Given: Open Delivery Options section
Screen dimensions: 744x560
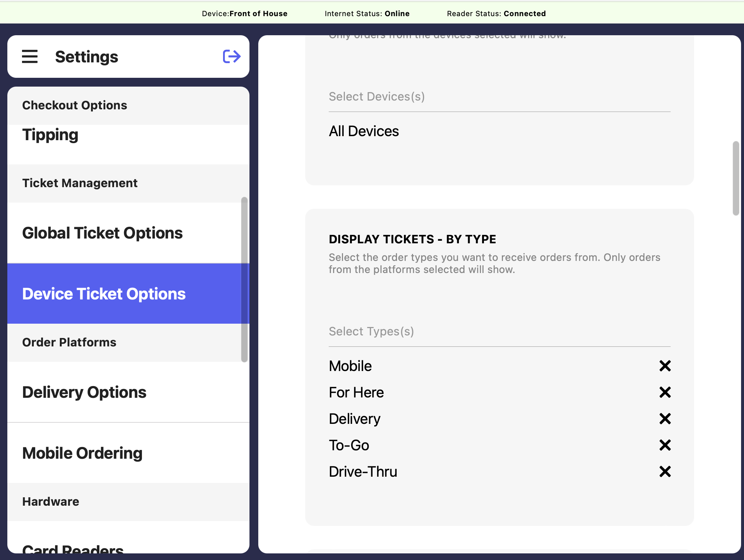Looking at the screenshot, I should click(84, 392).
